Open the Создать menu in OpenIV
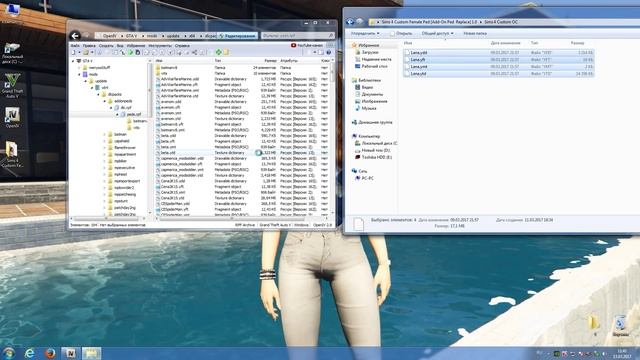Viewport: 640px width, 360px height. point(106,46)
